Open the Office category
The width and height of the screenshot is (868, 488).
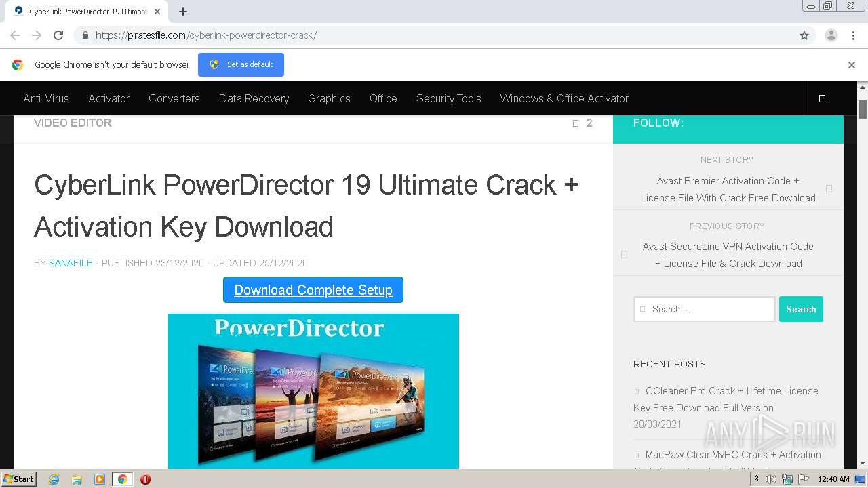(383, 98)
